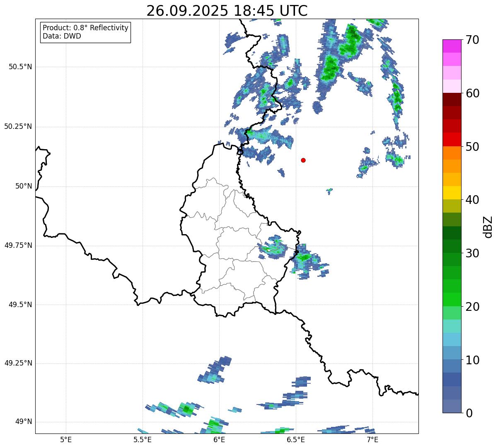Click the bright green colorbar swatch above 20
The height and width of the screenshot is (448, 498).
click(452, 300)
